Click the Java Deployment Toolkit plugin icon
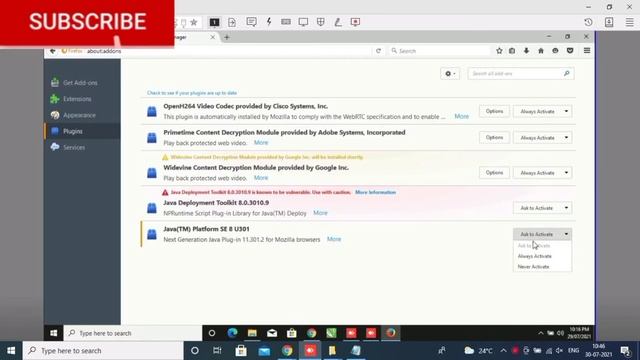This screenshot has height=360, width=640. (x=152, y=208)
